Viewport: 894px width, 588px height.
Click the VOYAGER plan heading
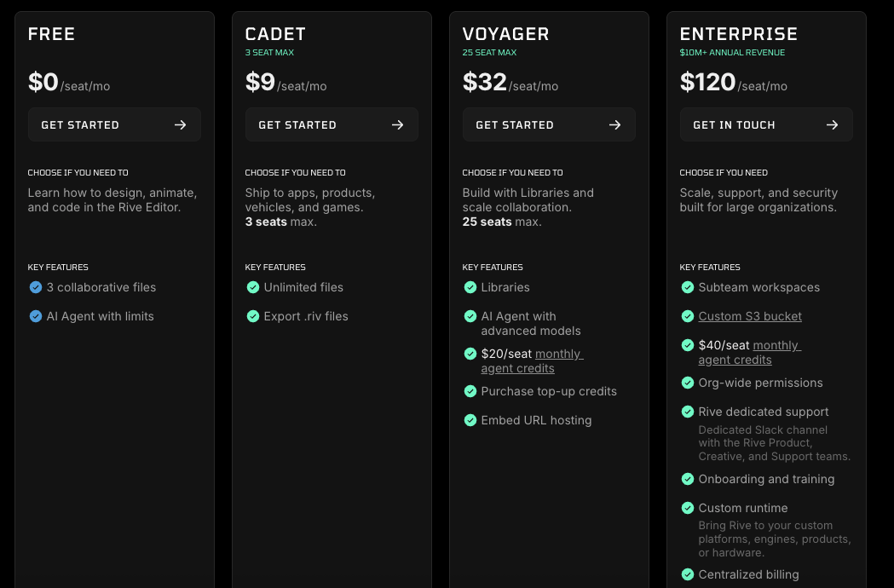click(x=505, y=33)
